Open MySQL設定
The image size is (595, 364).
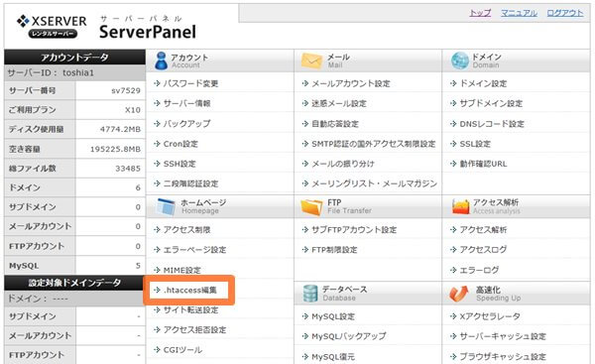coord(333,316)
